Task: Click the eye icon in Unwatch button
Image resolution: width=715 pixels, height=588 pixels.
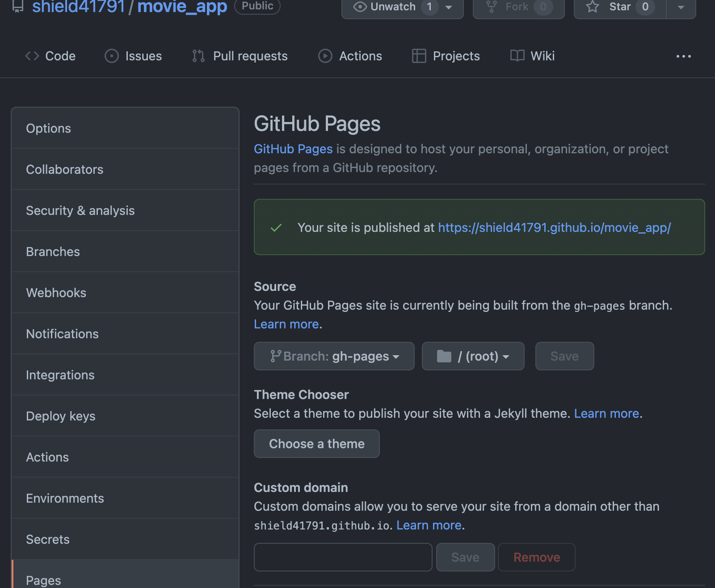Action: point(360,7)
